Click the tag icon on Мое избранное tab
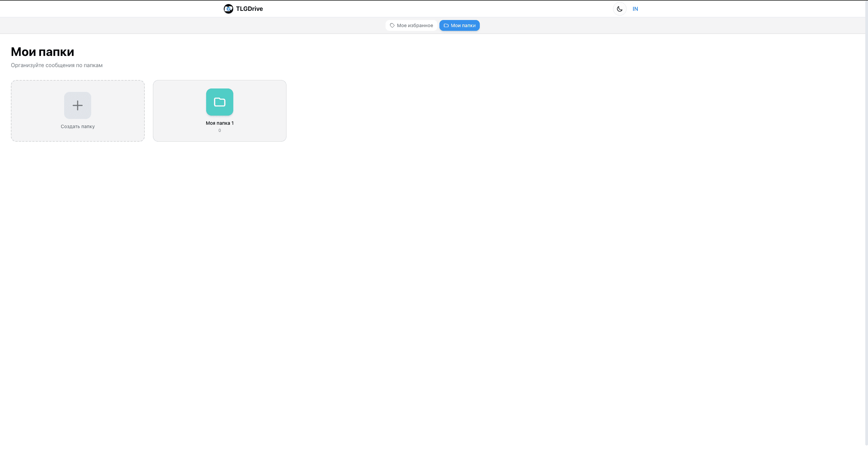Viewport: 868px width, 459px height. 392,25
